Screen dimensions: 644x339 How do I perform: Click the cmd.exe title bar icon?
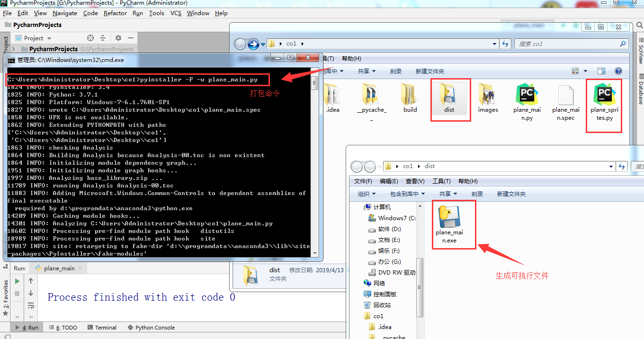coord(11,60)
